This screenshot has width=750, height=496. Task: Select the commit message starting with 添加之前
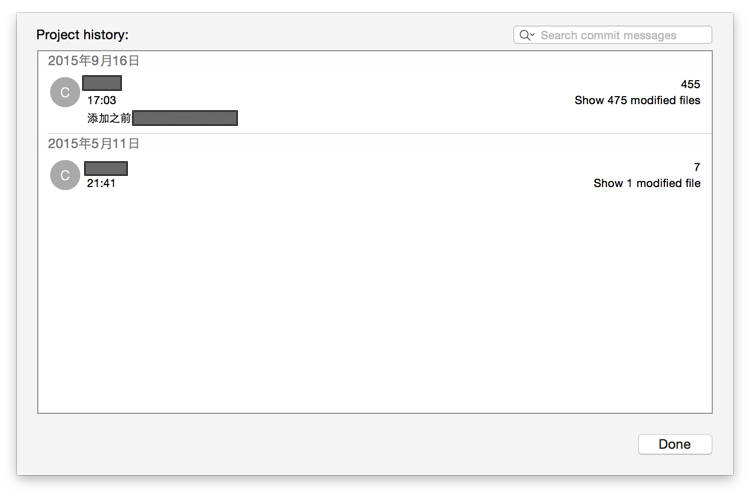(x=109, y=118)
